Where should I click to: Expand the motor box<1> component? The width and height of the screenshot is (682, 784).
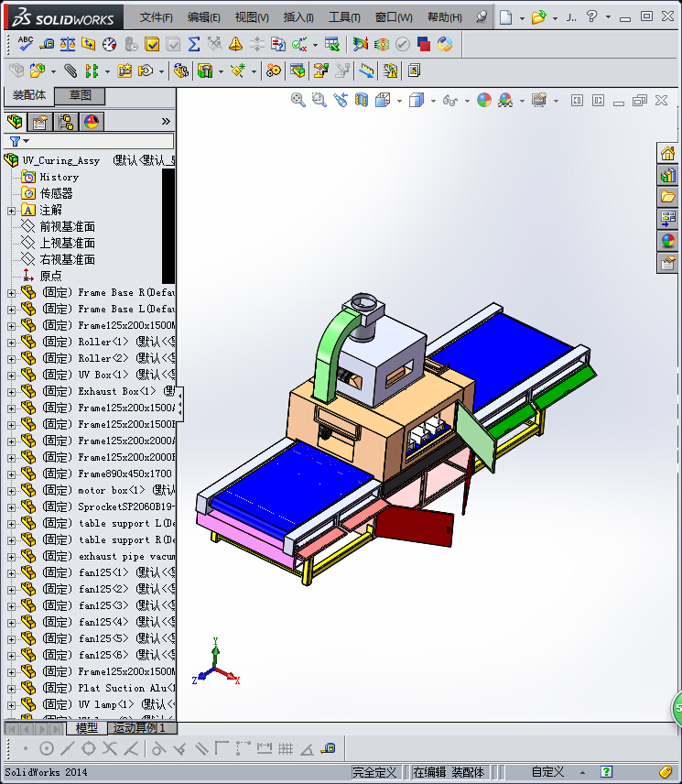tap(11, 491)
